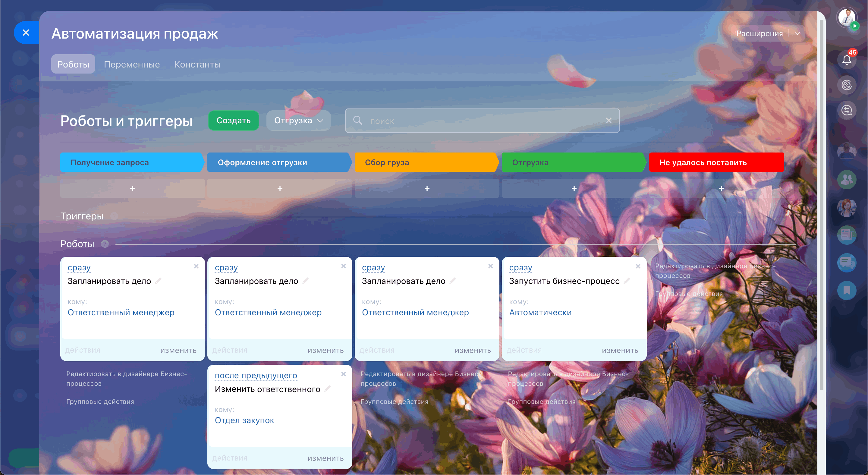
Task: Add a trigger under Получение запроса stage
Action: 132,188
